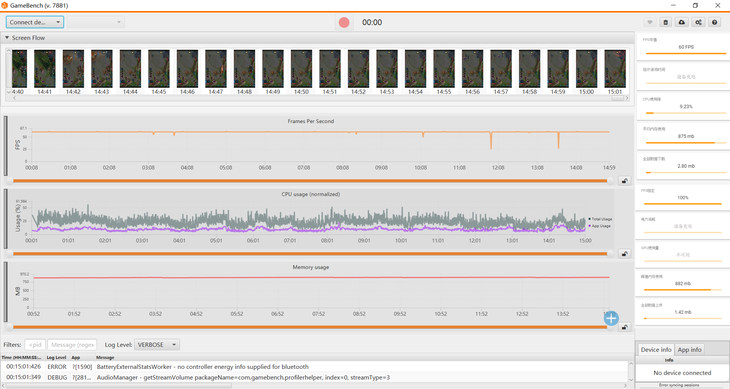The image size is (730, 389).
Task: Open the Connect device dropdown
Action: 35,22
